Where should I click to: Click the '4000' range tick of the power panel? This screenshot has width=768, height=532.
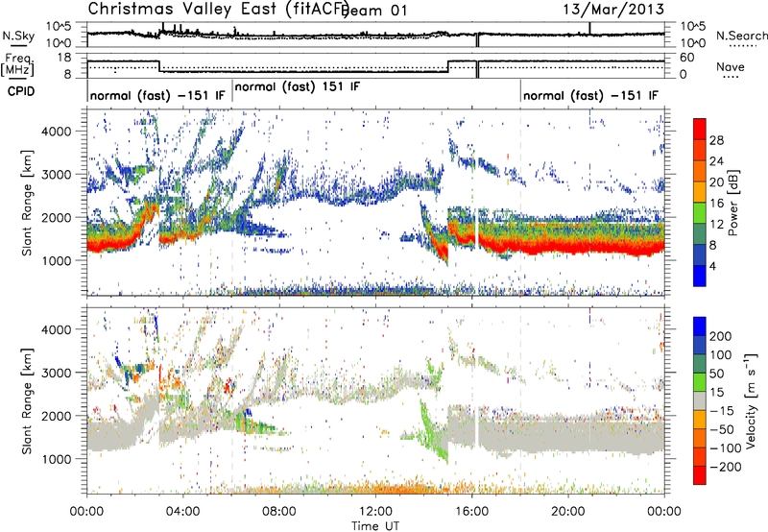[x=56, y=132]
